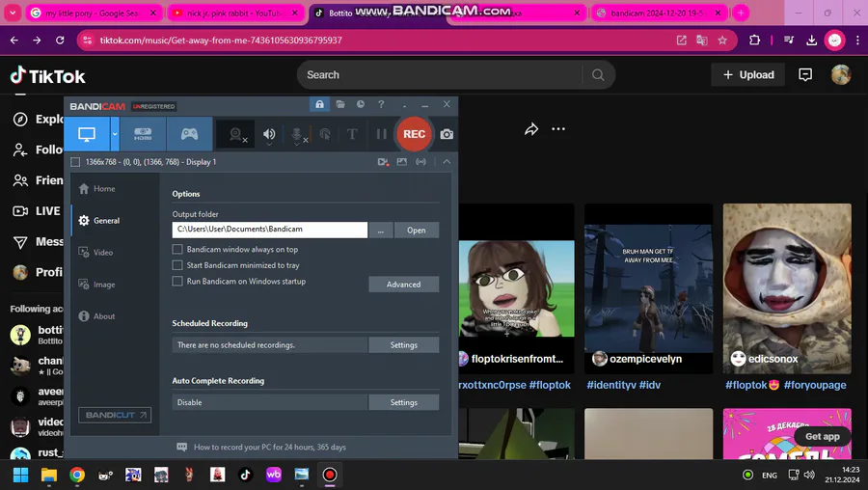
Task: Open the Video tab in Bandicam sidebar
Action: point(96,253)
